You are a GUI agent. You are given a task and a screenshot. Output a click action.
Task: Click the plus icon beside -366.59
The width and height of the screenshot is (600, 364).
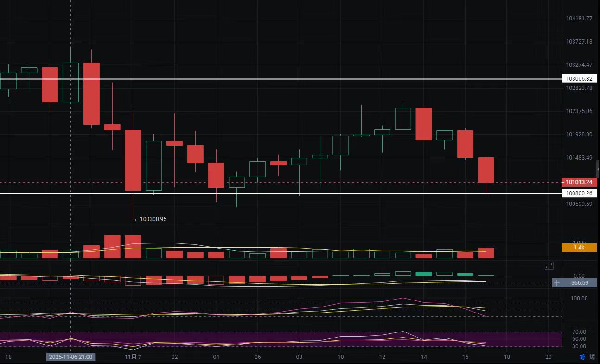click(556, 283)
